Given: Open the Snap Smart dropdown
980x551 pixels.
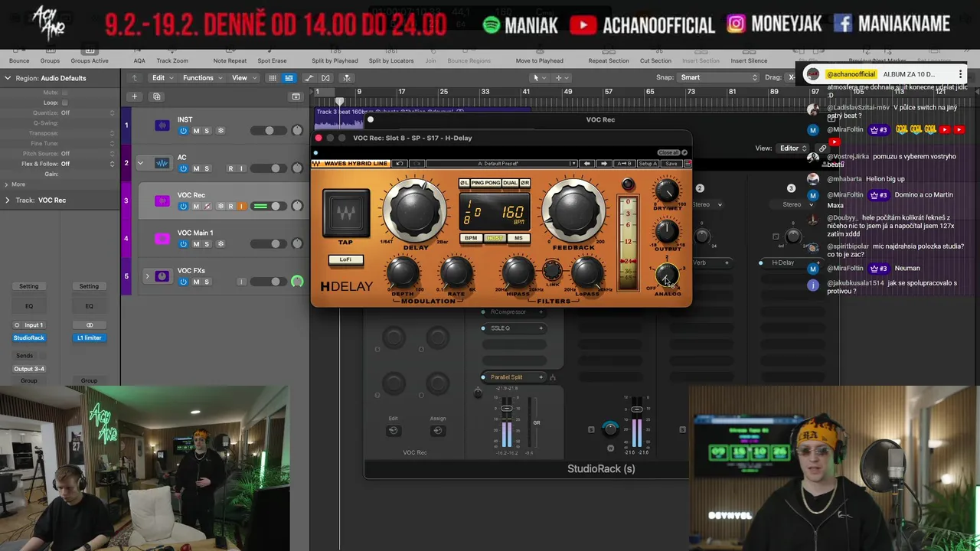Looking at the screenshot, I should click(x=718, y=77).
